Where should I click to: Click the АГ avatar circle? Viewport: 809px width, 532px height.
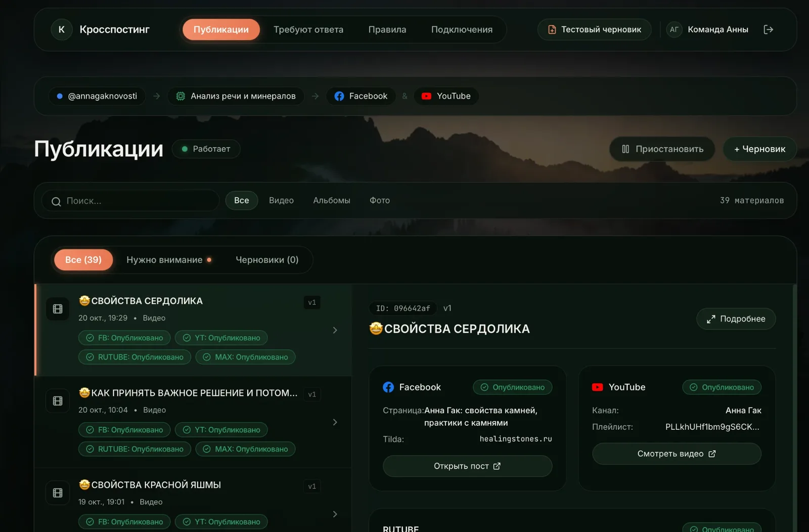674,29
